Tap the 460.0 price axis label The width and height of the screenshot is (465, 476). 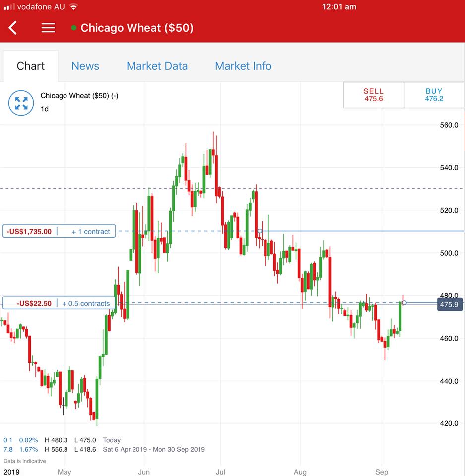(x=449, y=339)
